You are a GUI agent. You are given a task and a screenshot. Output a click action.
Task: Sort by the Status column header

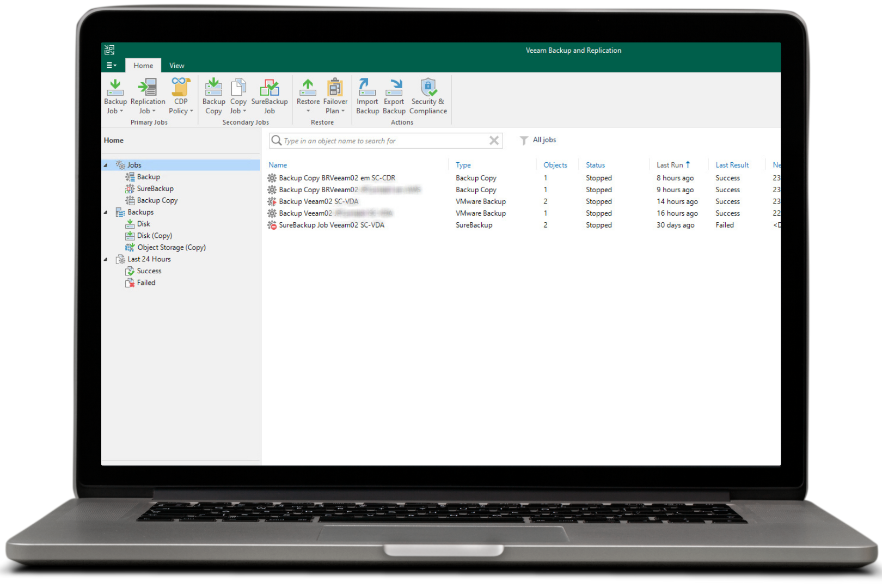[595, 165]
